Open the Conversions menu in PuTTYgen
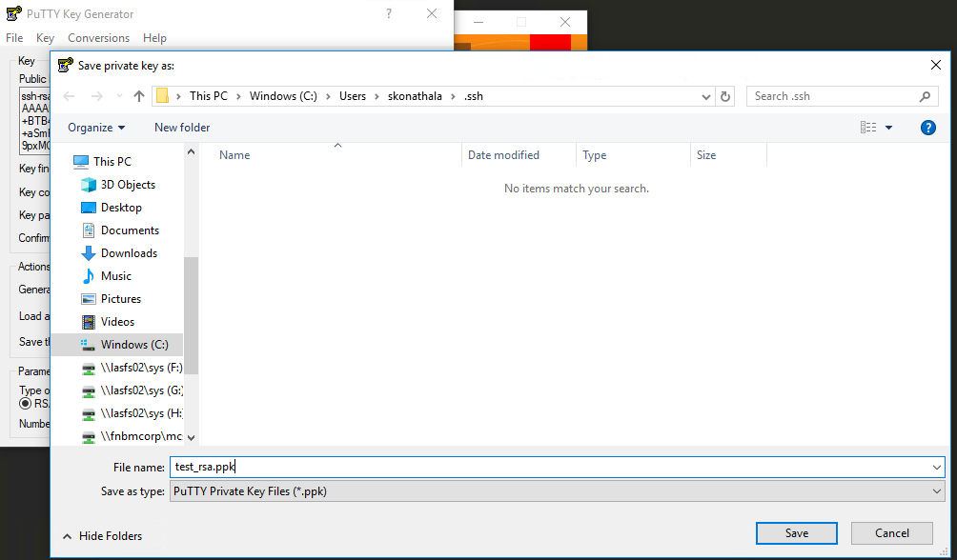Image resolution: width=957 pixels, height=560 pixels. pyautogui.click(x=98, y=37)
